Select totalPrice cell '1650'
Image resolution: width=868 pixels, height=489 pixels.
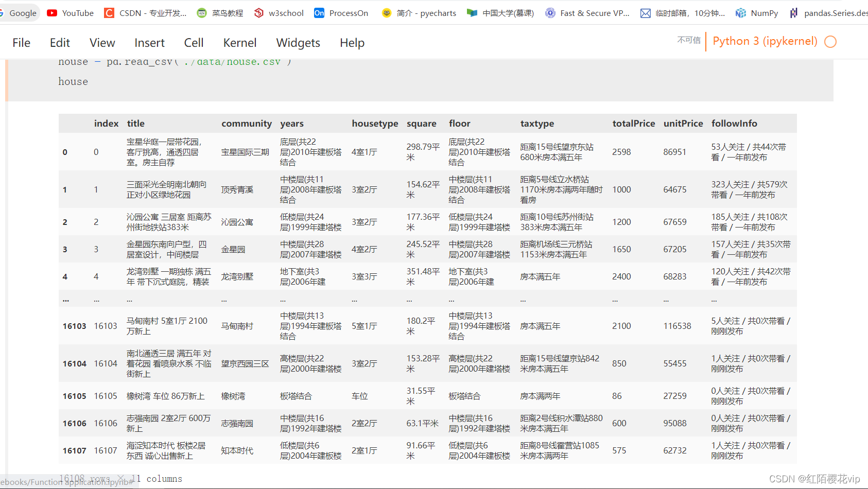pos(621,249)
